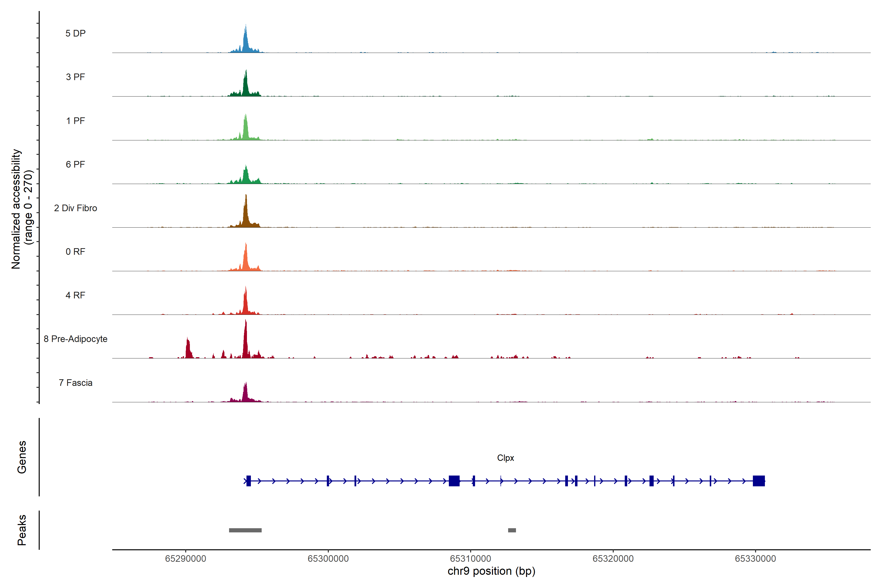Click the 1 PF track label
The height and width of the screenshot is (588, 882).
coord(75,121)
